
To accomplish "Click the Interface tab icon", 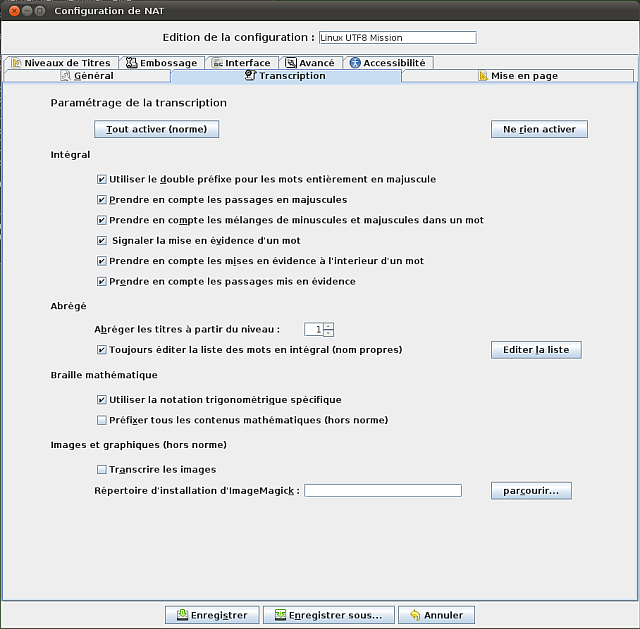I will (x=217, y=62).
